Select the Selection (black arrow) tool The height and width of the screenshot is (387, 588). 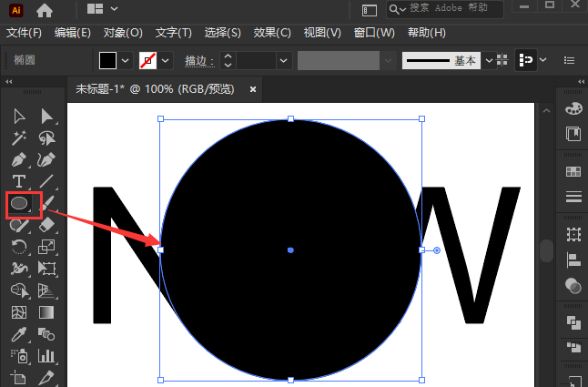click(19, 117)
